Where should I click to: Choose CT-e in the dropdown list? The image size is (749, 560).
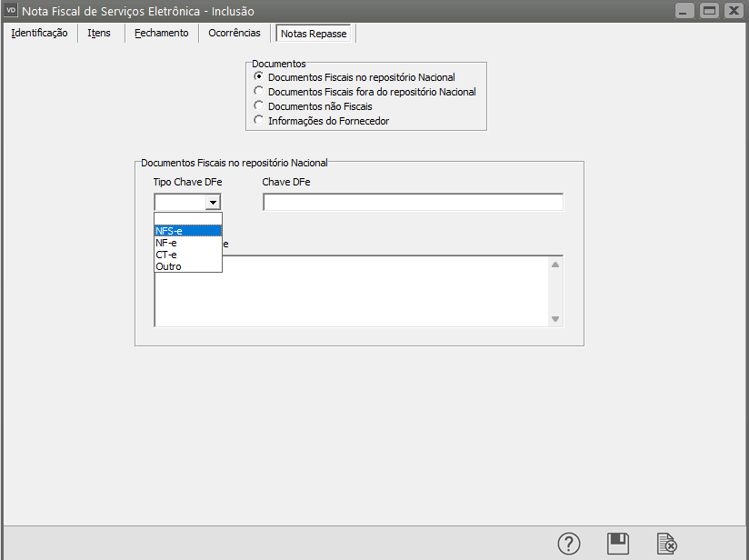click(x=187, y=255)
